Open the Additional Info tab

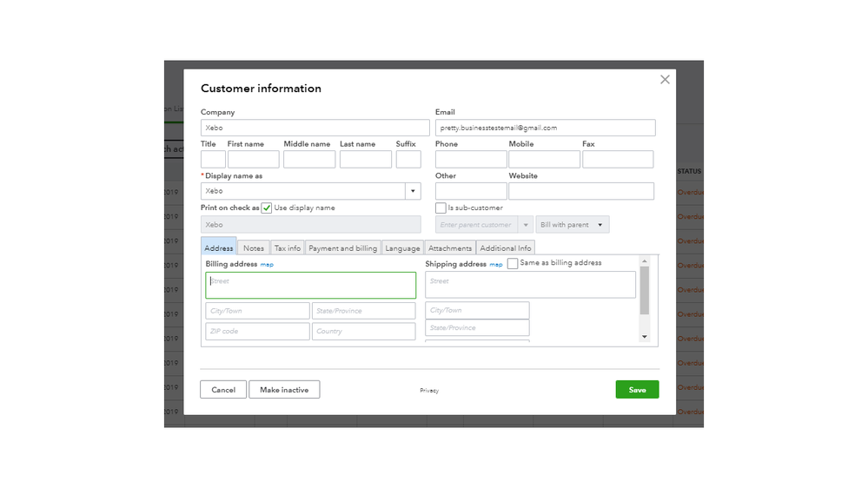506,247
